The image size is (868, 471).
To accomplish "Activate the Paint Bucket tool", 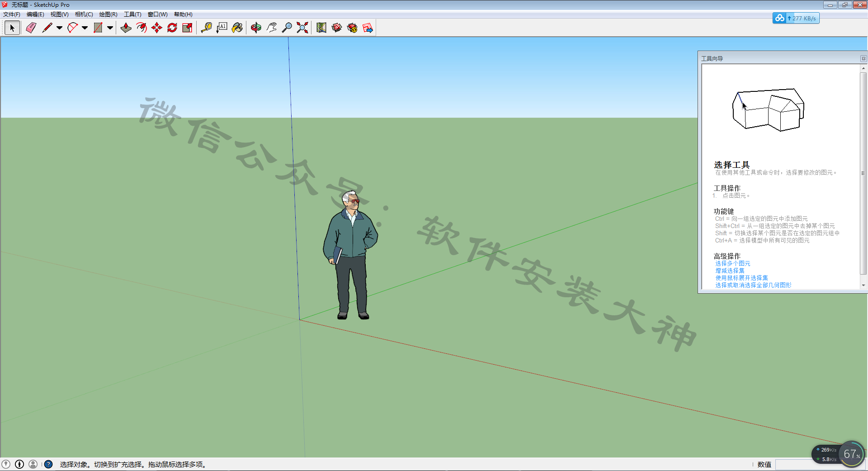I will 237,28.
